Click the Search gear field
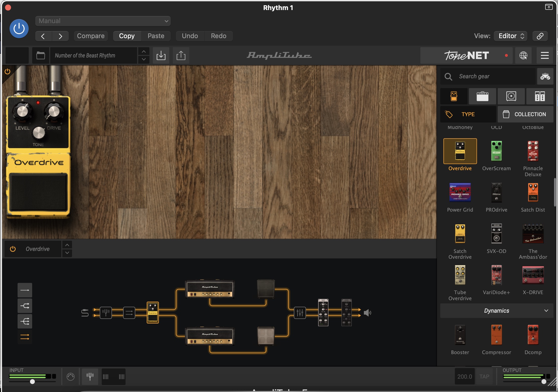Image resolution: width=558 pixels, height=392 pixels. tap(488, 76)
